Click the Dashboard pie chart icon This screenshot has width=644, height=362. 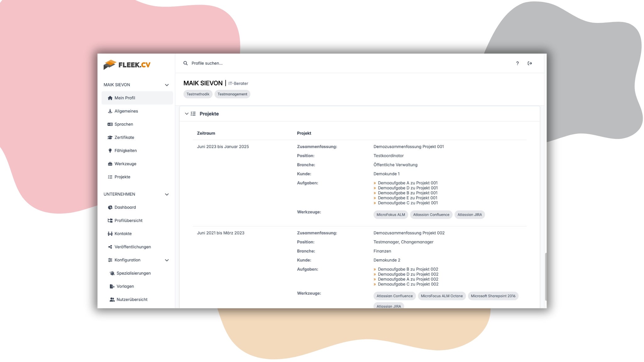[x=110, y=207]
